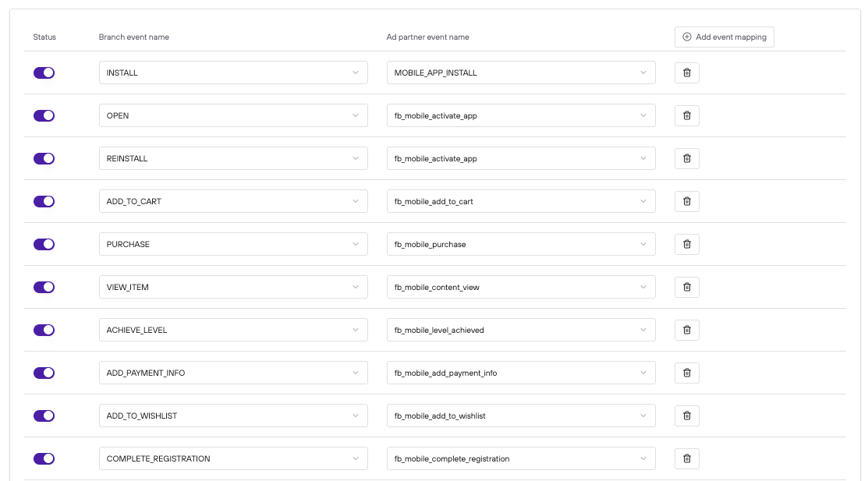Viewport: 868px width, 481px height.
Task: Open the PURCHASE Branch event dropdown
Action: 233,244
